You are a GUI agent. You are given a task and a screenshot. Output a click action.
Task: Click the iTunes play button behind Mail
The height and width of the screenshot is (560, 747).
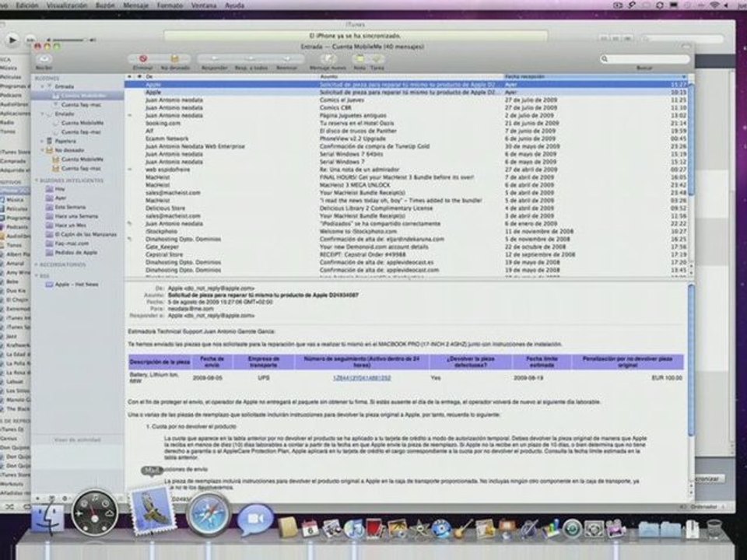pos(12,40)
